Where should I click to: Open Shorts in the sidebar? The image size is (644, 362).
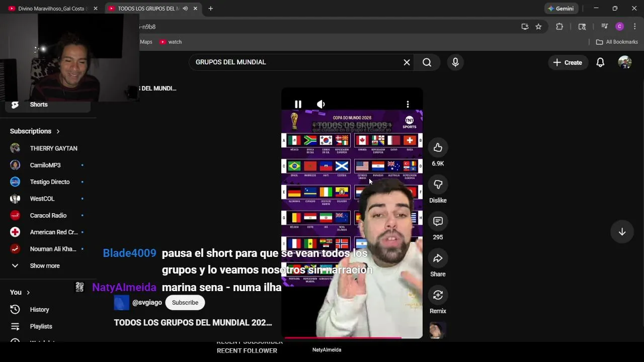pos(48,105)
